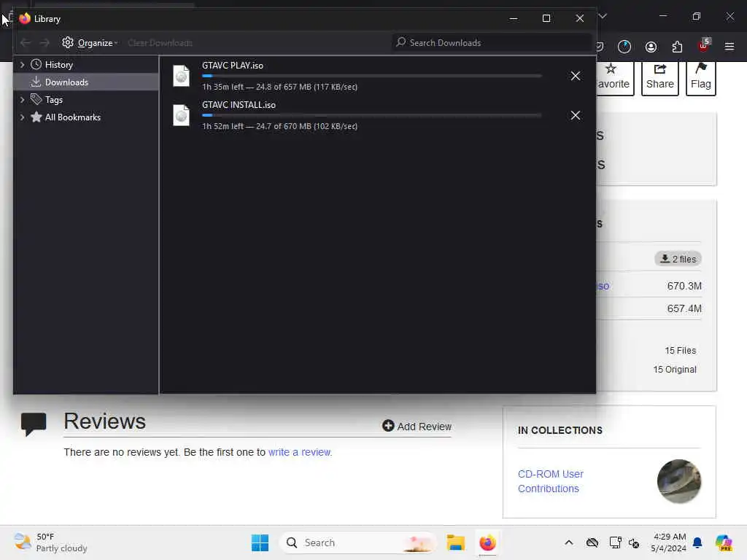Open the list-all-tabs dropdown arrow
Image resolution: width=747 pixels, height=560 pixels.
click(603, 16)
